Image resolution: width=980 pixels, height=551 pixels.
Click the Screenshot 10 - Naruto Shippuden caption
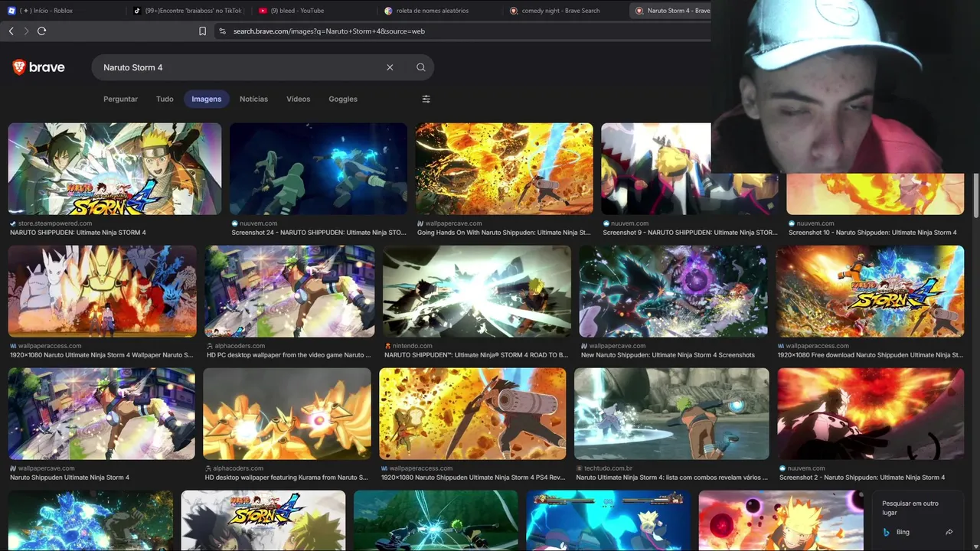pyautogui.click(x=872, y=233)
